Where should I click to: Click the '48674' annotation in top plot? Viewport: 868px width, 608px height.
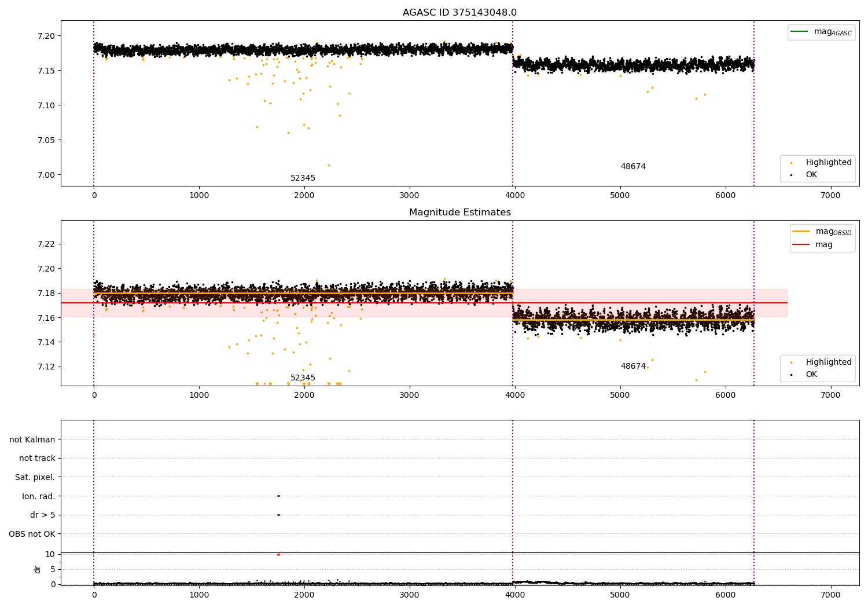(633, 166)
